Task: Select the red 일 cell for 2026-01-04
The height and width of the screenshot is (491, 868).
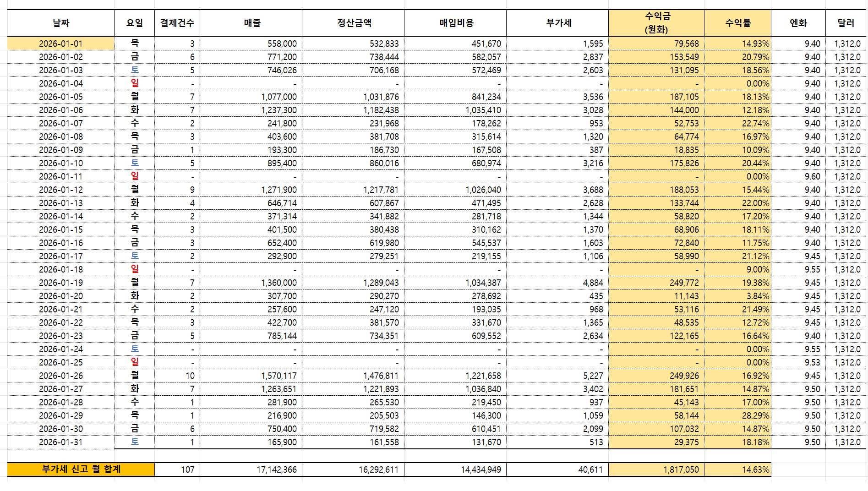Action: 135,83
